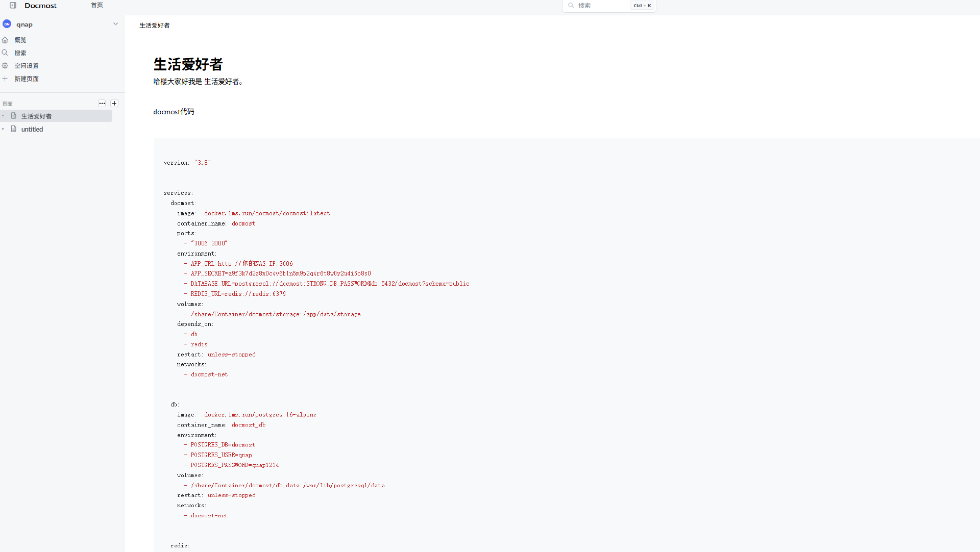Screen dimensions: 980x552
Task: Click the qnap space avatar icon
Action: 7,24
